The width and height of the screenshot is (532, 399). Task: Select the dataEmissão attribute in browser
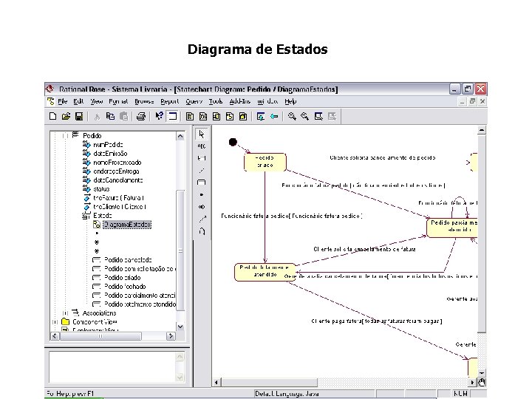tap(110, 154)
